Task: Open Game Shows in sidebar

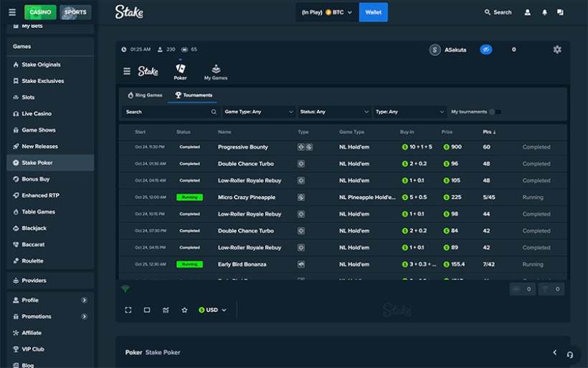Action: pyautogui.click(x=50, y=130)
